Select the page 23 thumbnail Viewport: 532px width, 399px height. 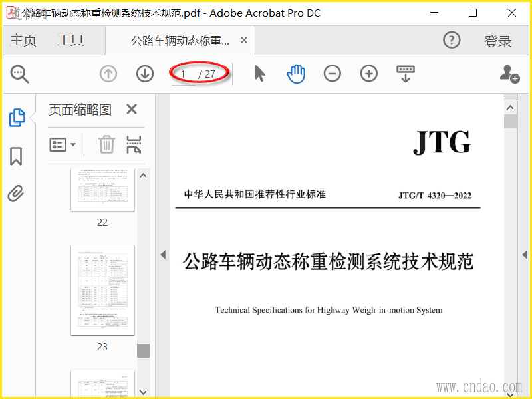(x=102, y=291)
